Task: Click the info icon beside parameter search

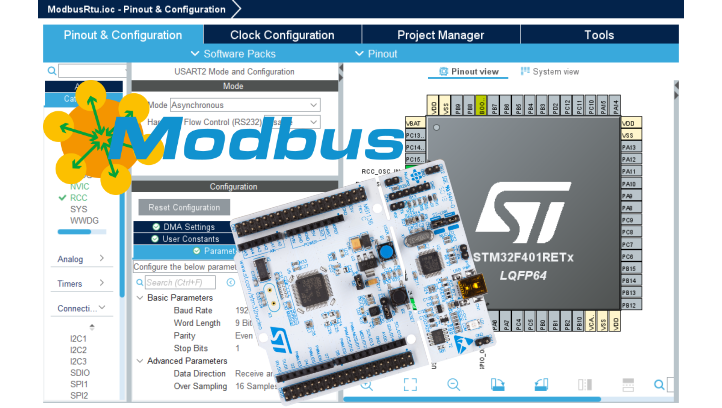Action: click(x=231, y=283)
